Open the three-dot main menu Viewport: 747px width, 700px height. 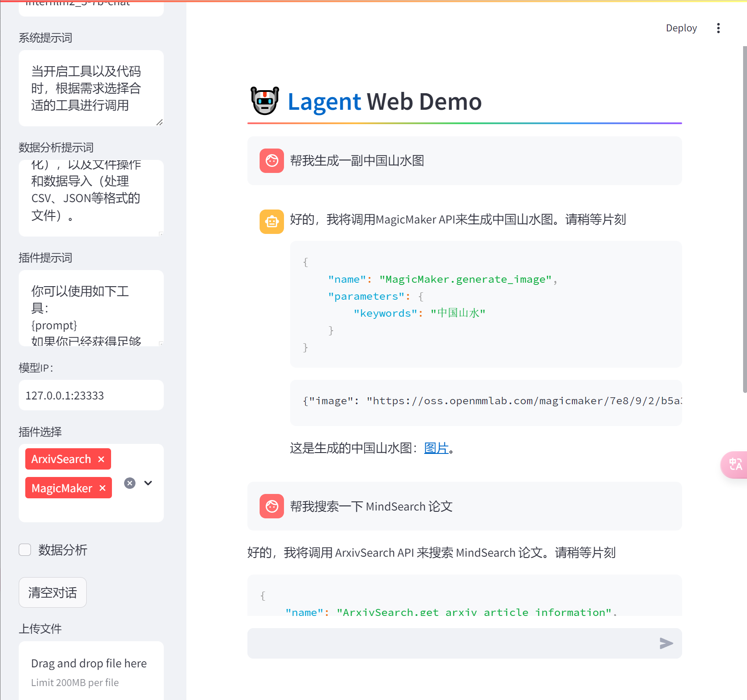[x=718, y=28]
